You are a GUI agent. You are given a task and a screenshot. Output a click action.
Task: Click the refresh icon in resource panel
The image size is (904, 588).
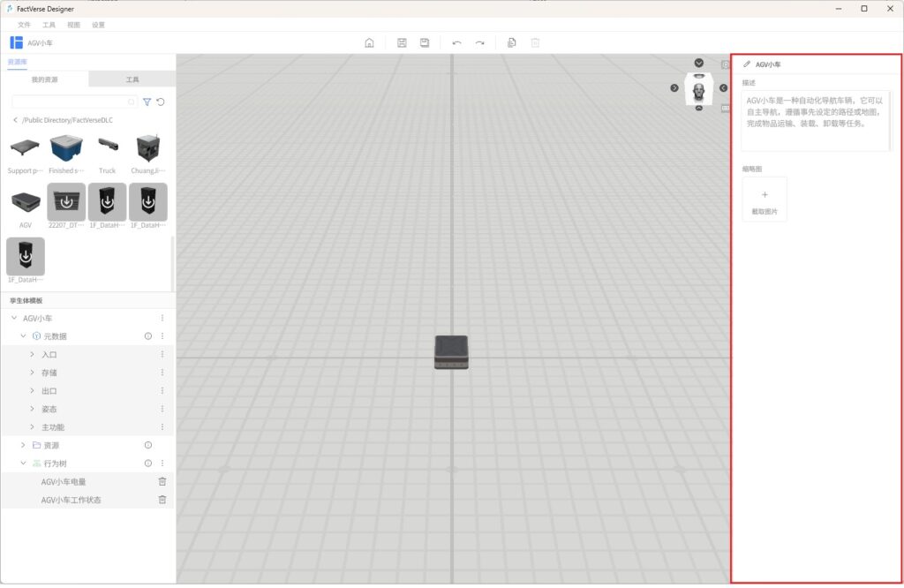(161, 102)
